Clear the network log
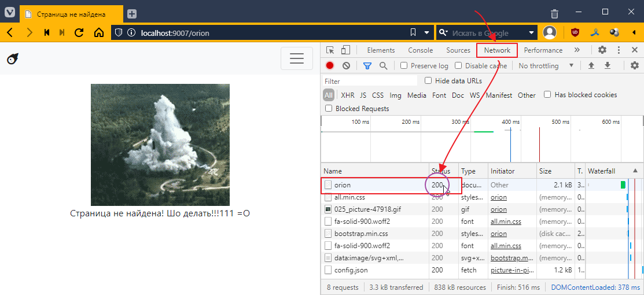 [346, 66]
